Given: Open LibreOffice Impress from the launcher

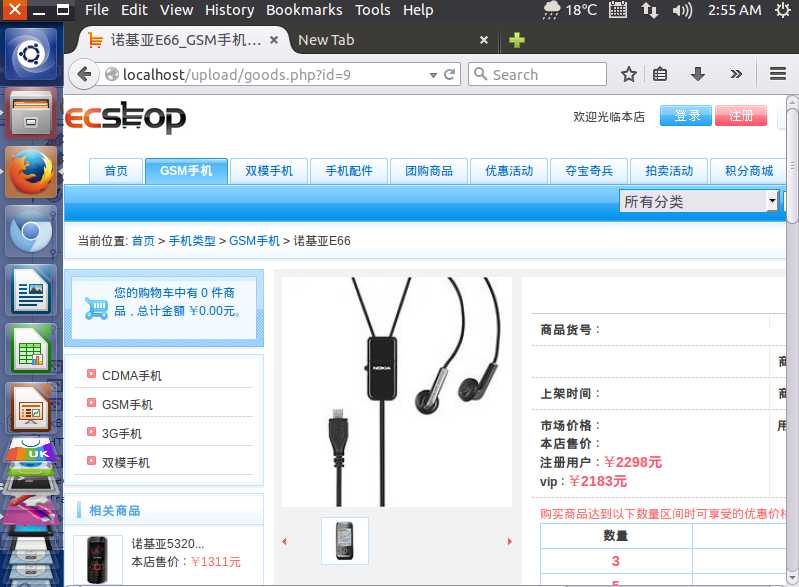Looking at the screenshot, I should (31, 408).
